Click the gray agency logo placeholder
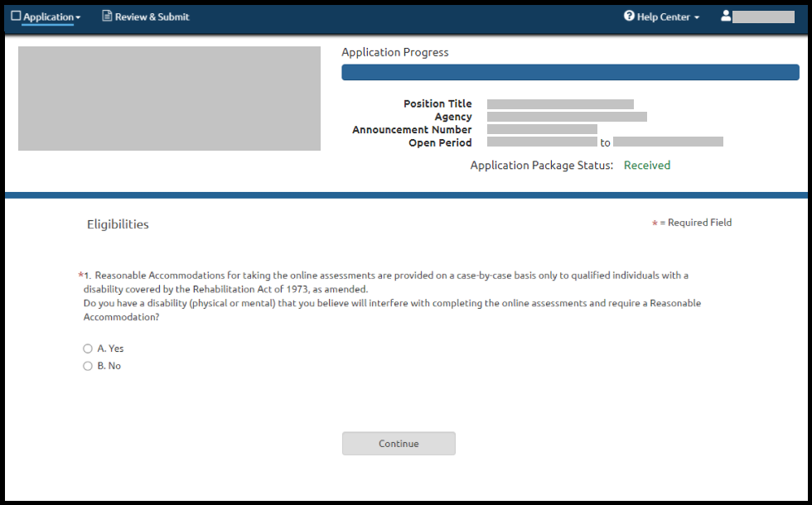The image size is (812, 505). (169, 99)
